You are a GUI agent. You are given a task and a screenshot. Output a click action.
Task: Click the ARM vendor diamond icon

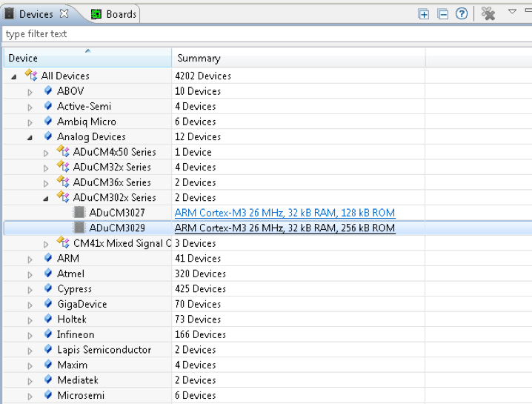click(x=48, y=258)
